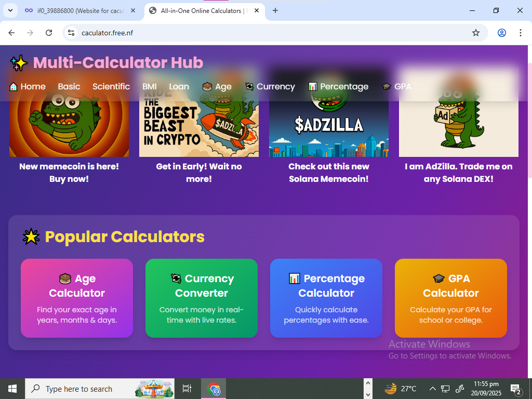Open Task View from the taskbar

point(187,389)
